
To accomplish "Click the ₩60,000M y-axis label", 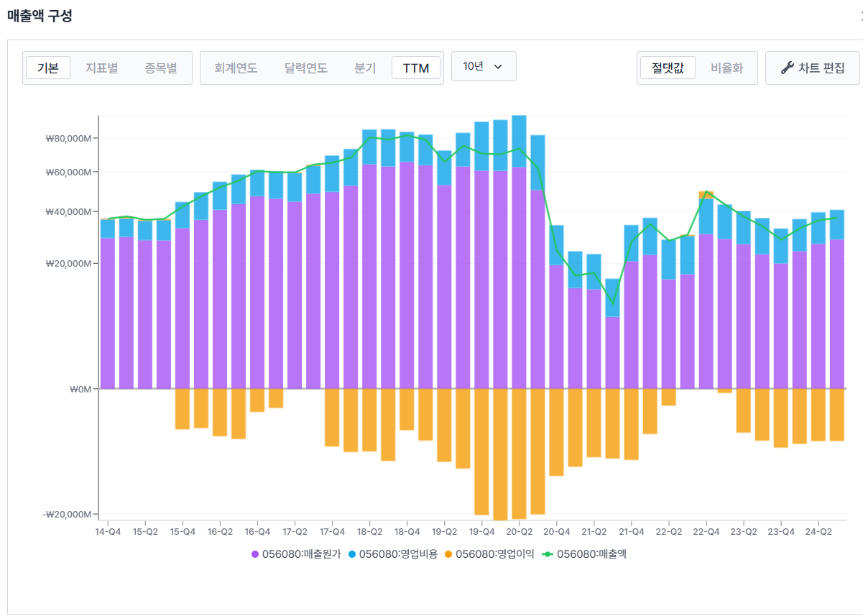I will 70,173.
